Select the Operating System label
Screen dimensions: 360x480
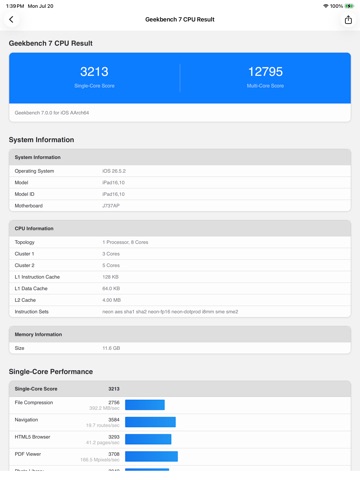point(34,171)
